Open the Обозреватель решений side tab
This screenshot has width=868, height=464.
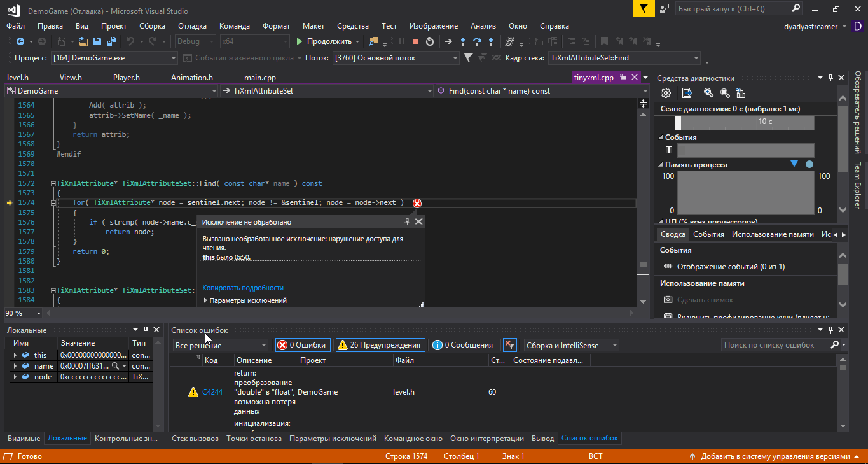click(857, 112)
